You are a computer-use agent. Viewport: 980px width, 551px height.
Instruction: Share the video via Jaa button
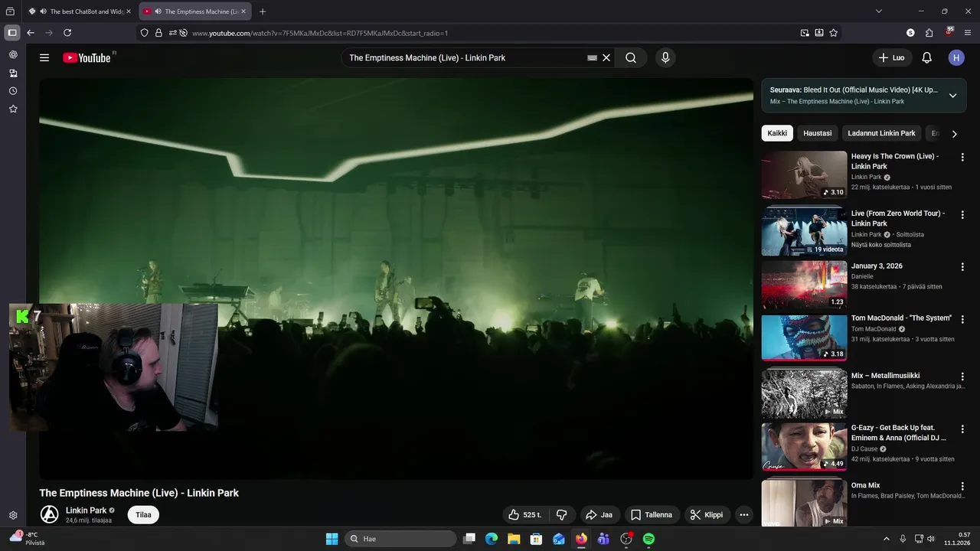599,515
